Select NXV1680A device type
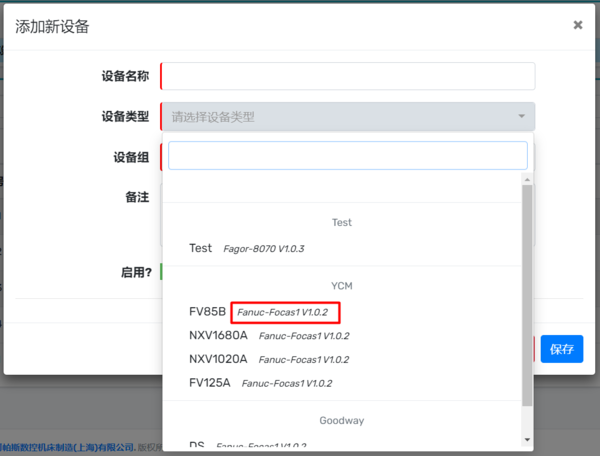 pyautogui.click(x=218, y=335)
